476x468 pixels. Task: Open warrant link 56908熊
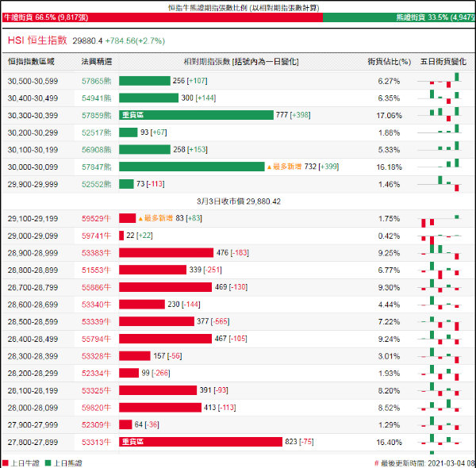(x=97, y=150)
